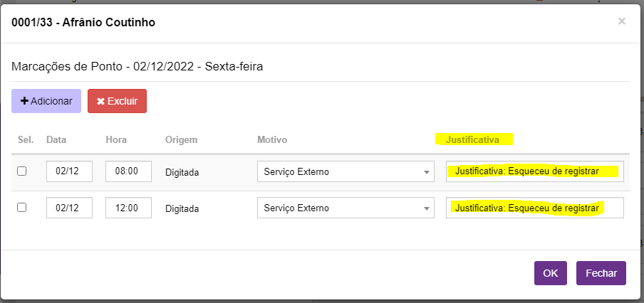The height and width of the screenshot is (303, 644).
Task: Click the Origem column header
Action: pyautogui.click(x=181, y=139)
